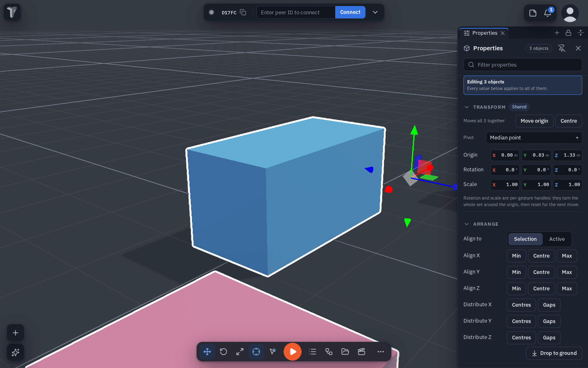Open the user avatar menu
Image resolution: width=588 pixels, height=368 pixels.
pyautogui.click(x=570, y=13)
